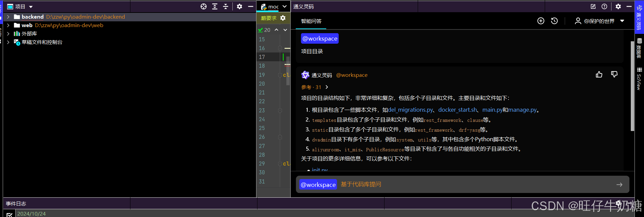Go to the previous highlighted problem arrow
This screenshot has width=644, height=217.
tap(276, 30)
